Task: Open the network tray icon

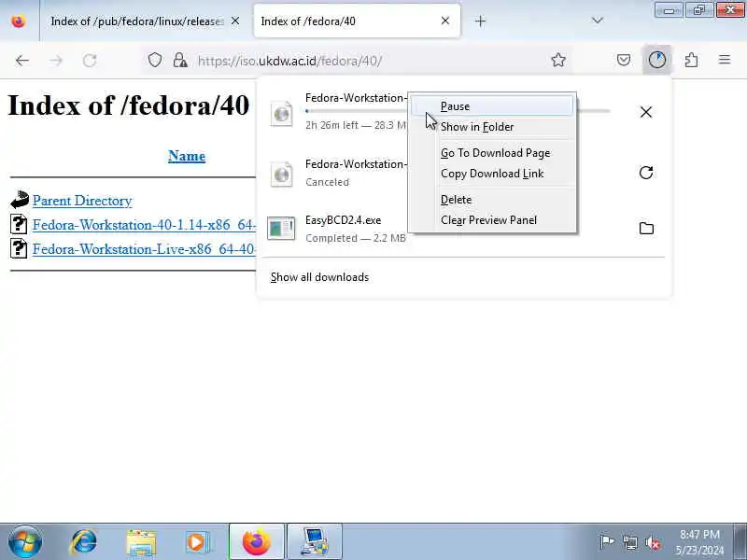Action: (629, 542)
